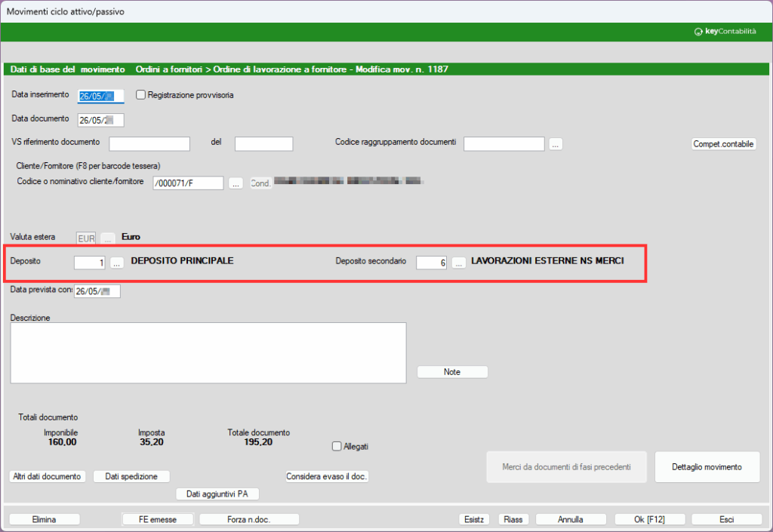Open the Deposito lookup button

pyautogui.click(x=117, y=263)
